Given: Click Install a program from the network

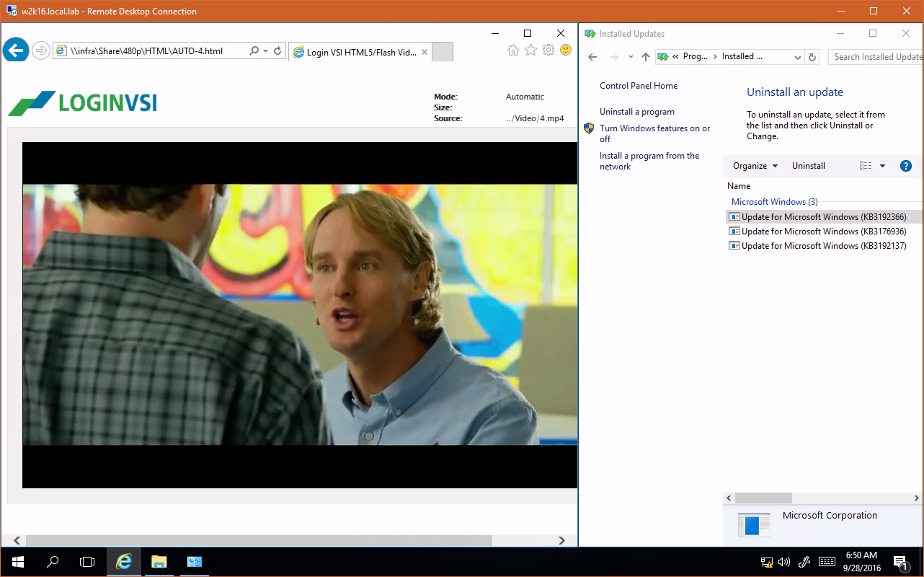Looking at the screenshot, I should (649, 161).
